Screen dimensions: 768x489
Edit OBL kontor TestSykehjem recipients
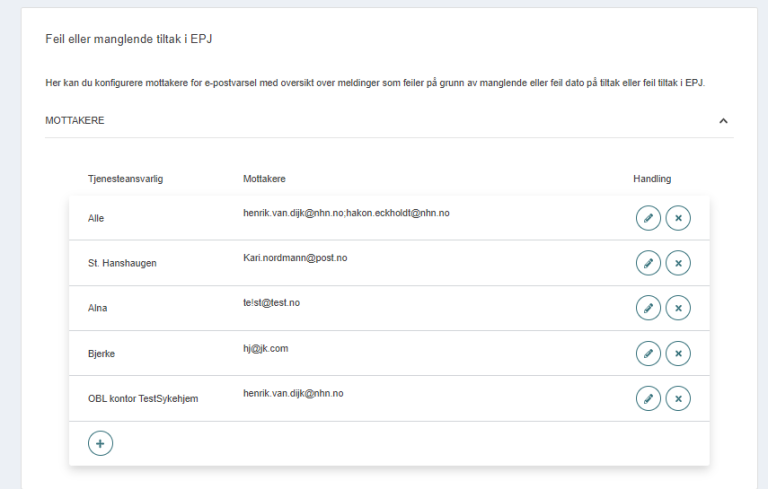648,398
